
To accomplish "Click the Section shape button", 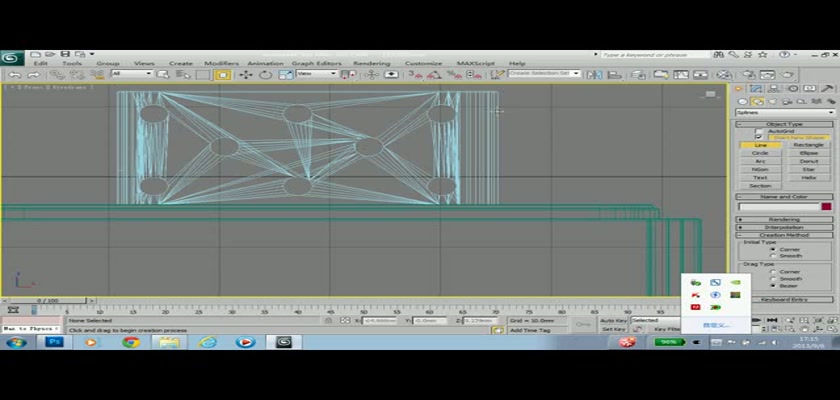I will [760, 186].
